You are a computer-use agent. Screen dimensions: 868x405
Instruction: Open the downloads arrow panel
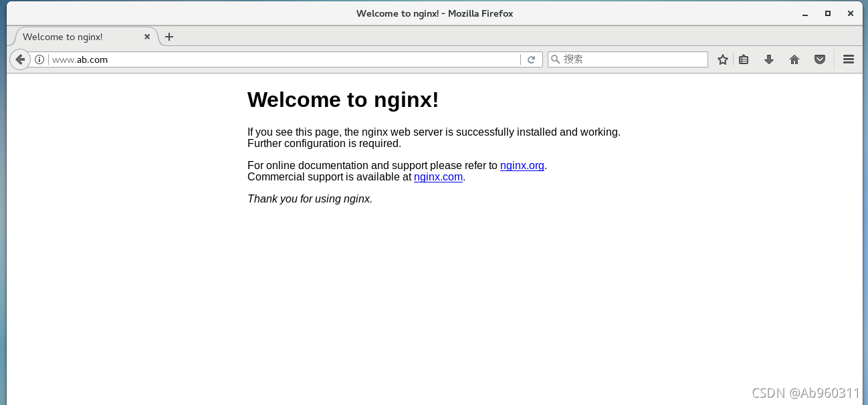point(769,59)
